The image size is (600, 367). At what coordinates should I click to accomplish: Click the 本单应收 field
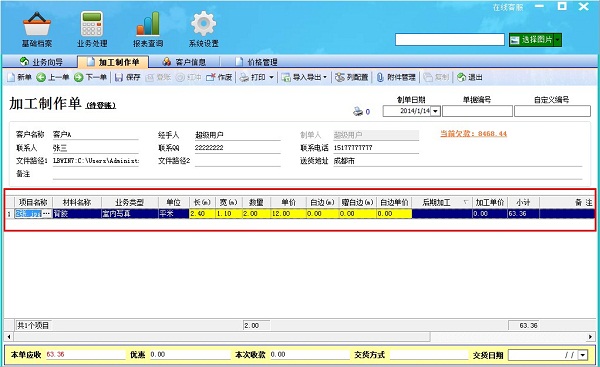point(85,355)
